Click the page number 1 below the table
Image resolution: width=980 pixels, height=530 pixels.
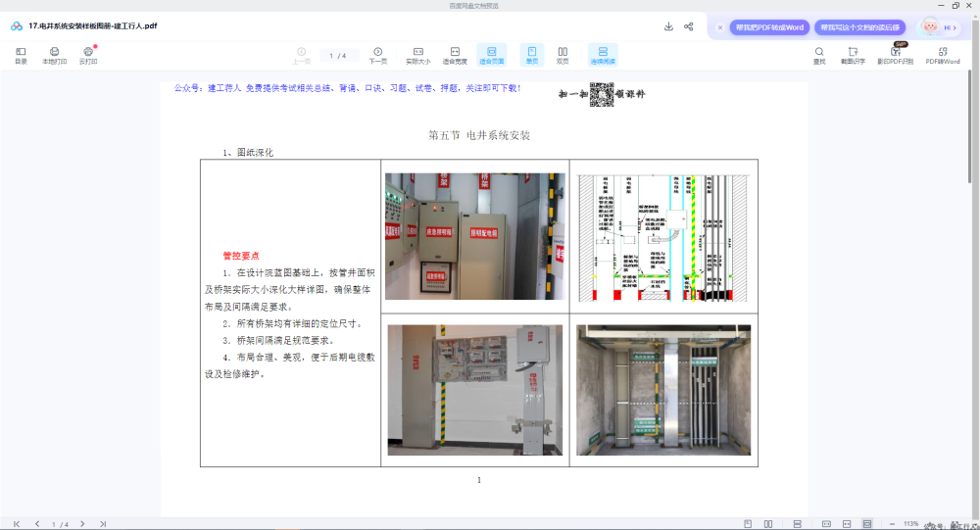[479, 480]
